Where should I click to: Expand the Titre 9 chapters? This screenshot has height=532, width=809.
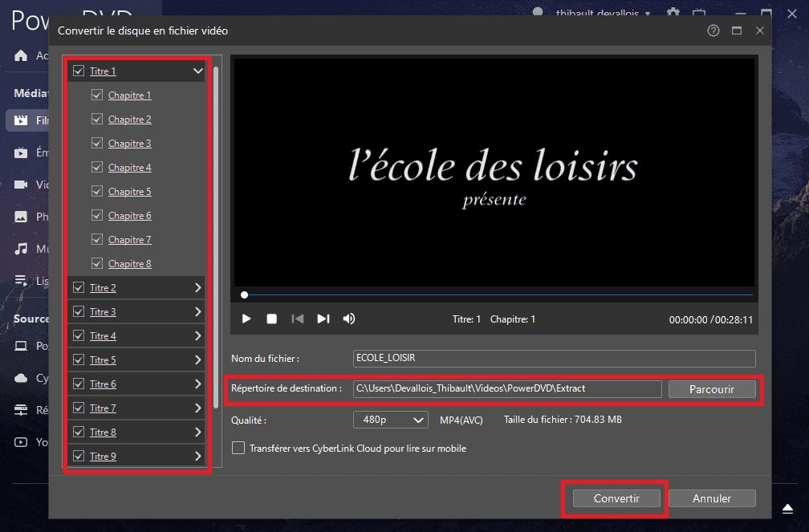point(198,456)
